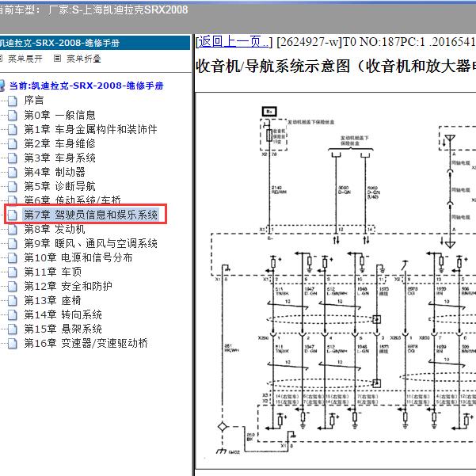
Task: Click the page icon beside 第11章 车顶
Action: click(13, 272)
